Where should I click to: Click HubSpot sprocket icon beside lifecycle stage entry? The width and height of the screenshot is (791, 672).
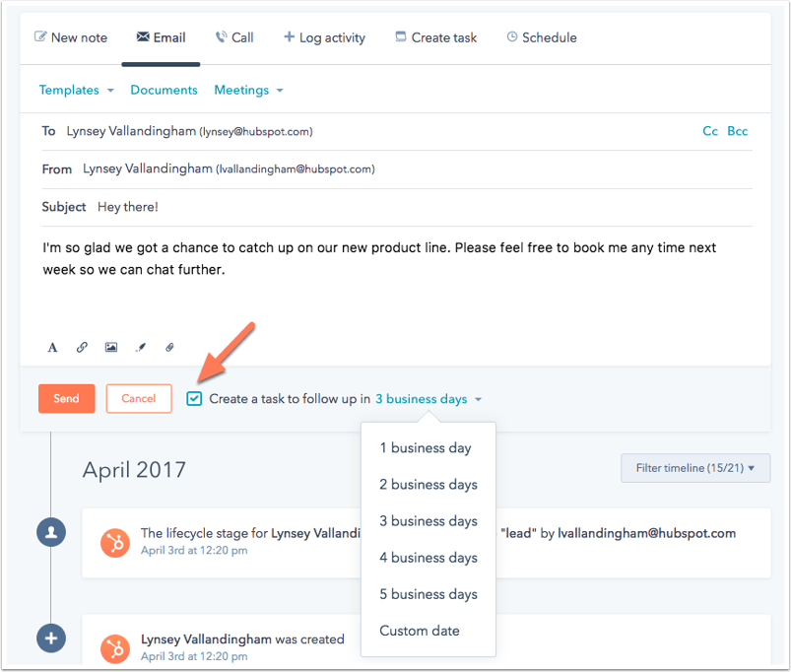click(x=115, y=543)
